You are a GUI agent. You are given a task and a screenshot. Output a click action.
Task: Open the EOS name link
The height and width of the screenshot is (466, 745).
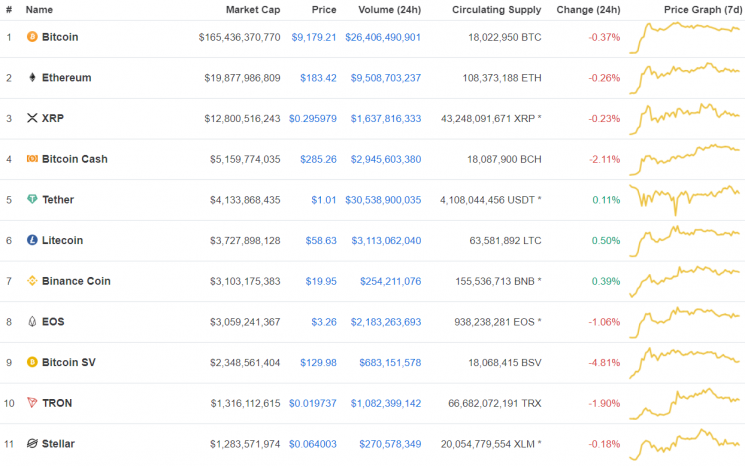pyautogui.click(x=53, y=322)
